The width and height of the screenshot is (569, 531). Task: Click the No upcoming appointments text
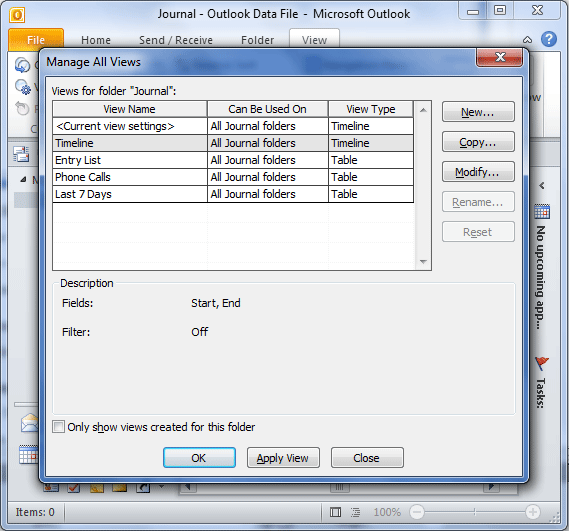tap(541, 278)
